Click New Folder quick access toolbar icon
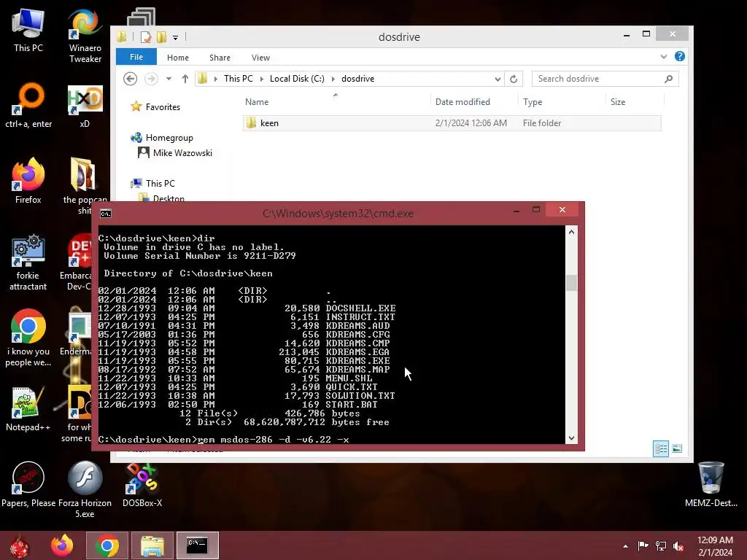The image size is (747, 560). tap(161, 36)
